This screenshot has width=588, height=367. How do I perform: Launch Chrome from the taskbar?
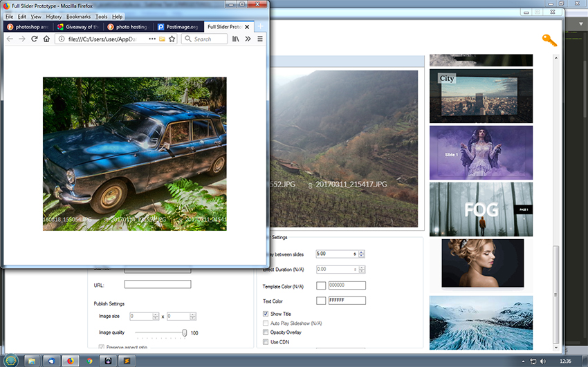90,361
